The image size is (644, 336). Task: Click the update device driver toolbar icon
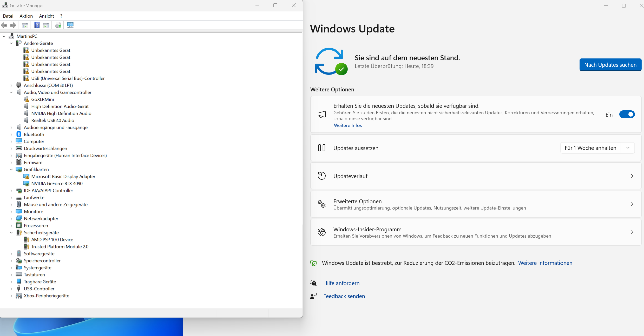(58, 25)
